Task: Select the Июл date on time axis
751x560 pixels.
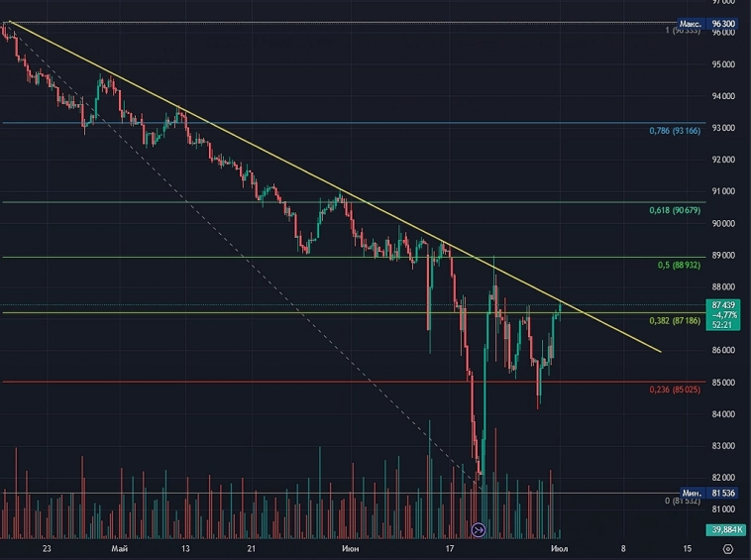Action: pos(559,547)
